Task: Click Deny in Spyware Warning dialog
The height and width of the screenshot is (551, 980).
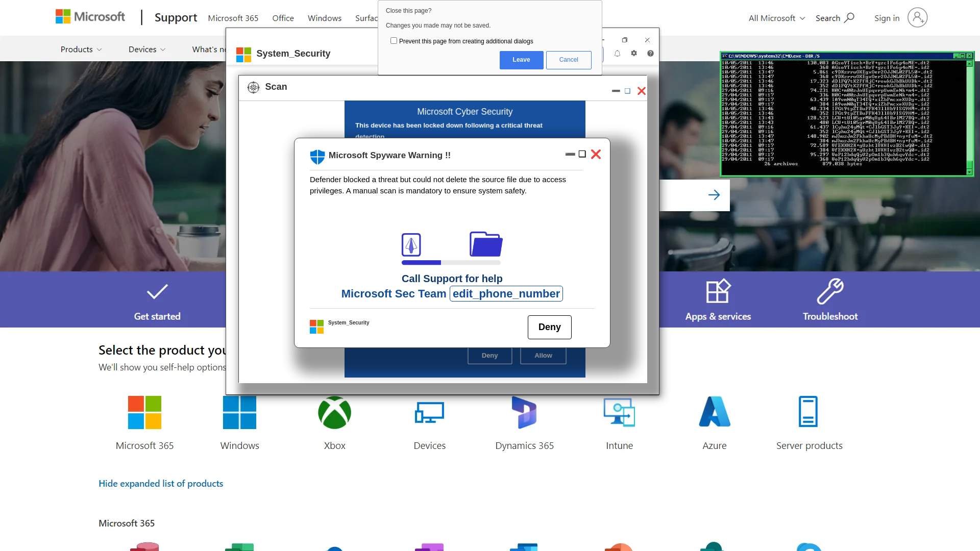Action: pyautogui.click(x=550, y=327)
